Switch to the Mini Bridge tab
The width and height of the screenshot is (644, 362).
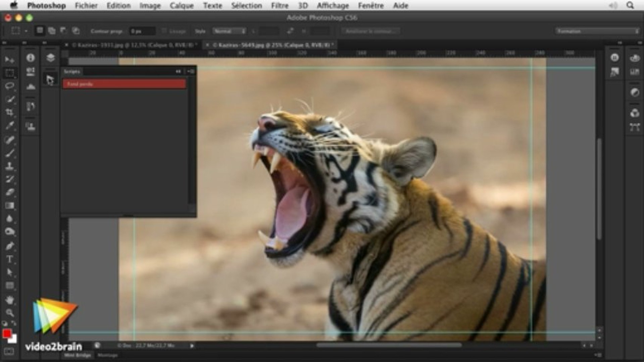point(78,355)
